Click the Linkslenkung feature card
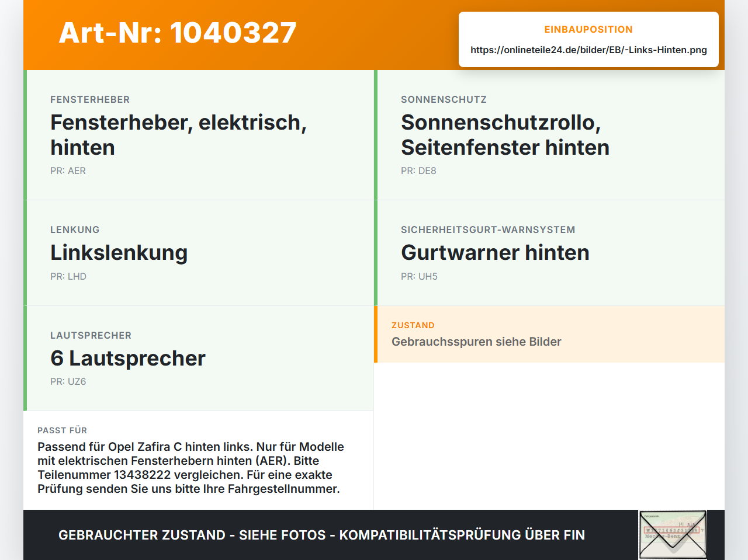 [199, 253]
